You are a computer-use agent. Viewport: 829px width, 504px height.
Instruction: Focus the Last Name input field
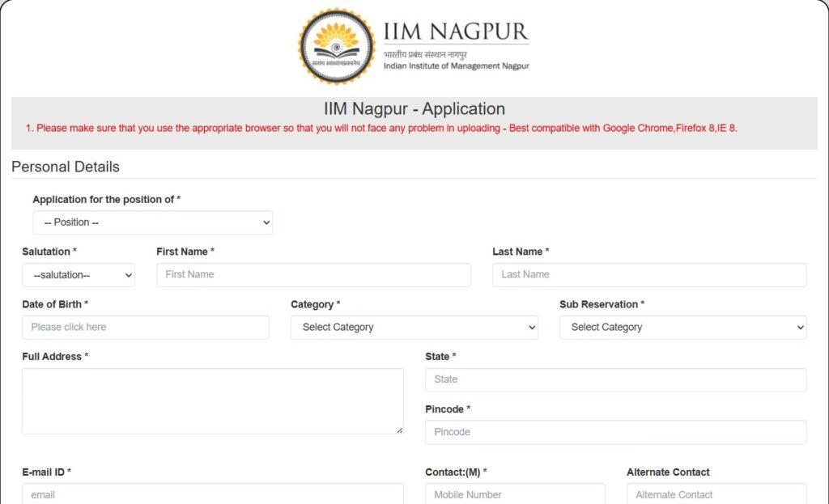tap(649, 275)
